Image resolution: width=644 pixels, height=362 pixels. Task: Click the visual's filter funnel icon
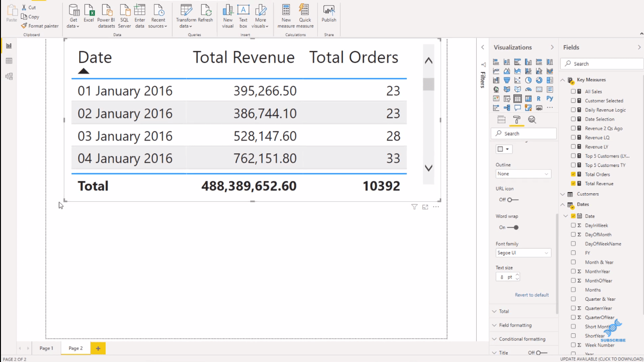click(x=414, y=207)
